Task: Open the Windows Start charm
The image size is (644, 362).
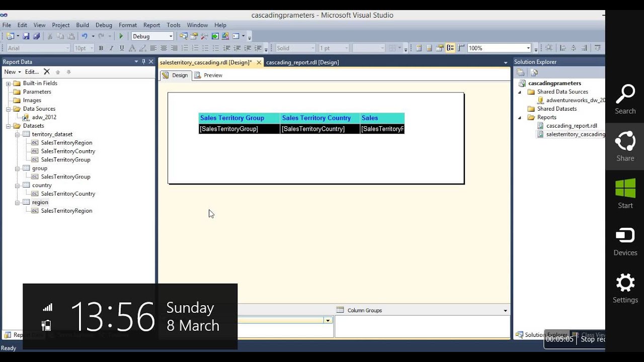Action: coord(625,194)
